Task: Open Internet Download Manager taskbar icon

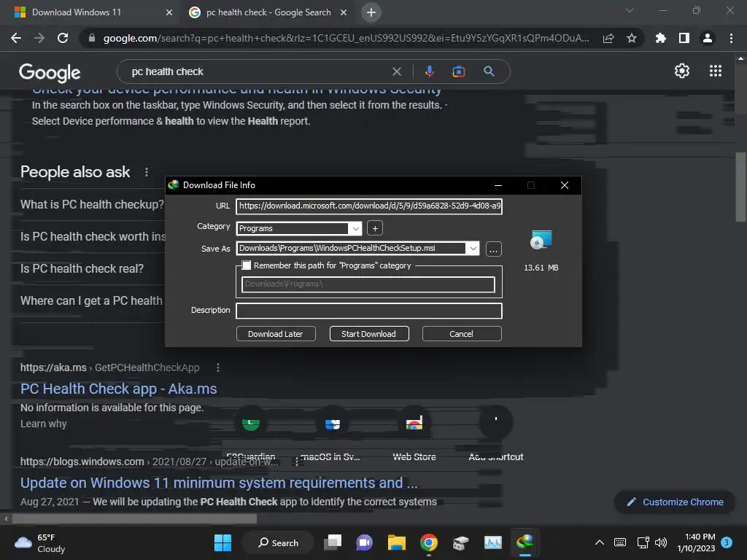Action: tap(525, 542)
